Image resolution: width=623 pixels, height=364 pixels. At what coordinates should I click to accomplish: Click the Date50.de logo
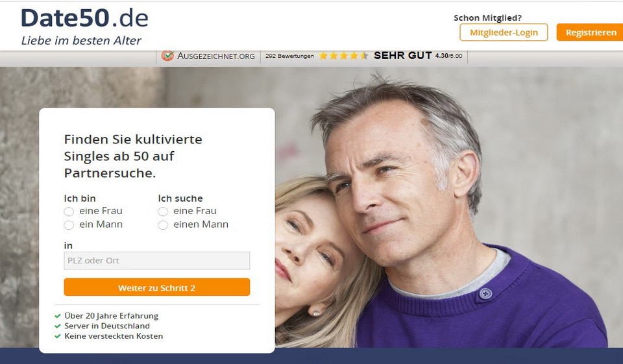(x=84, y=18)
